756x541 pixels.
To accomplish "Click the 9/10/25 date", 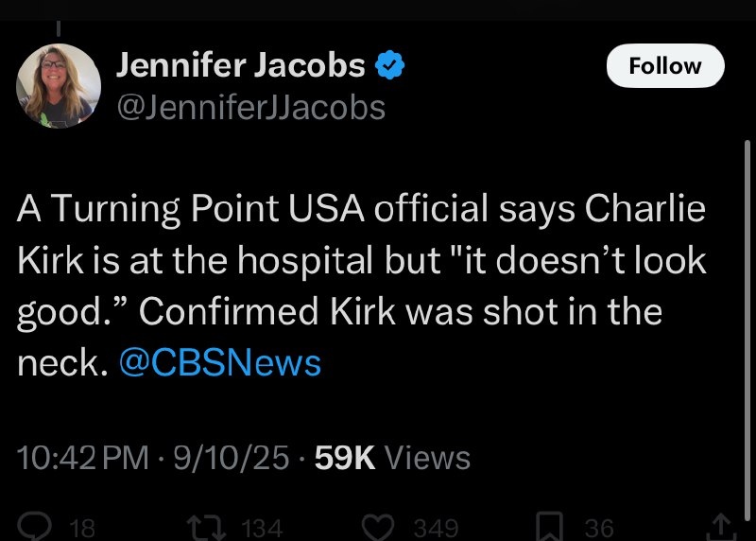I will pyautogui.click(x=225, y=459).
